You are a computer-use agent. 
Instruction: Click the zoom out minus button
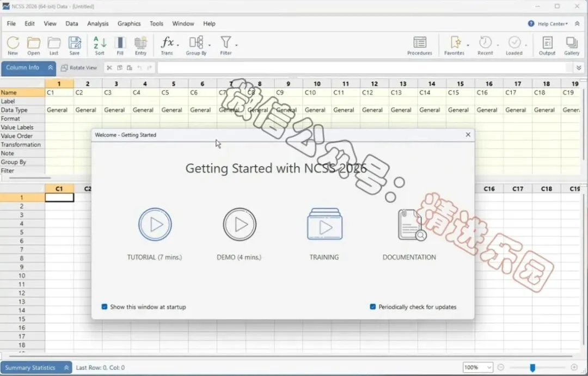[501, 367]
